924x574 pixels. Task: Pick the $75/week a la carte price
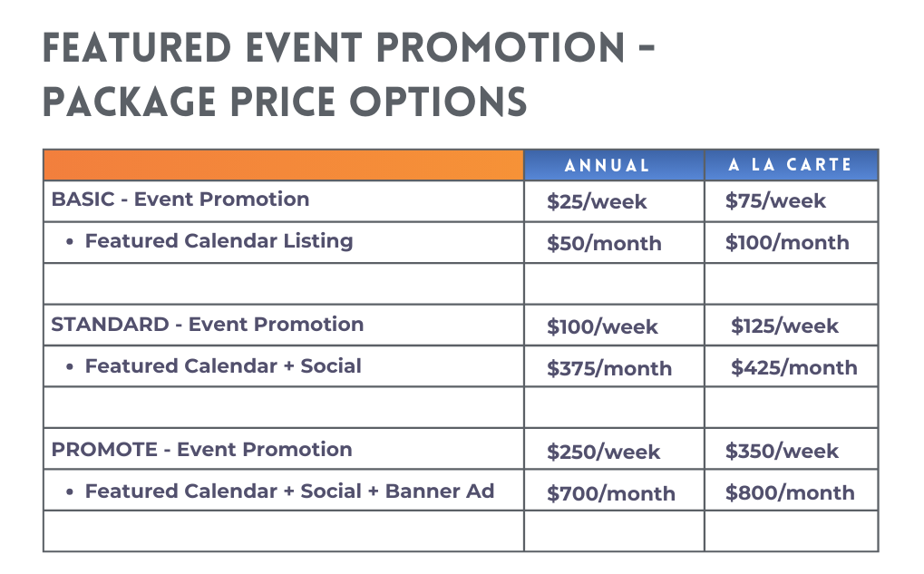point(775,201)
